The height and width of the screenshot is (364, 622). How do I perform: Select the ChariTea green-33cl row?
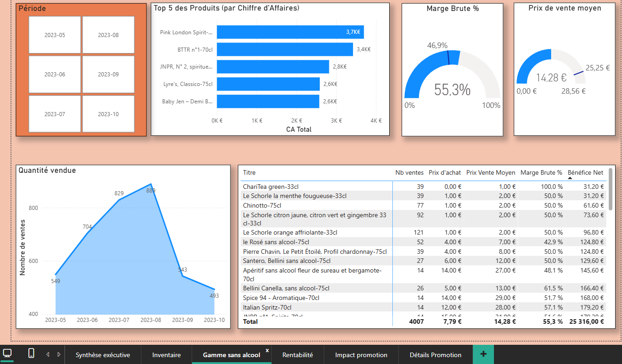point(271,187)
